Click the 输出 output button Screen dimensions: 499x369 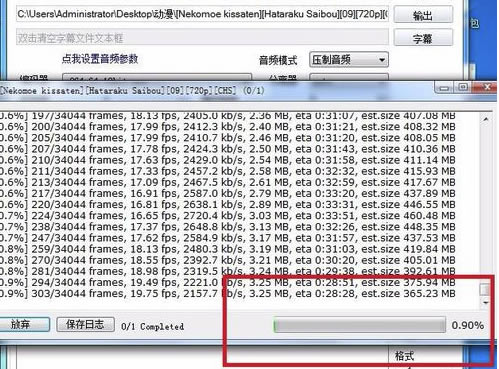(423, 15)
